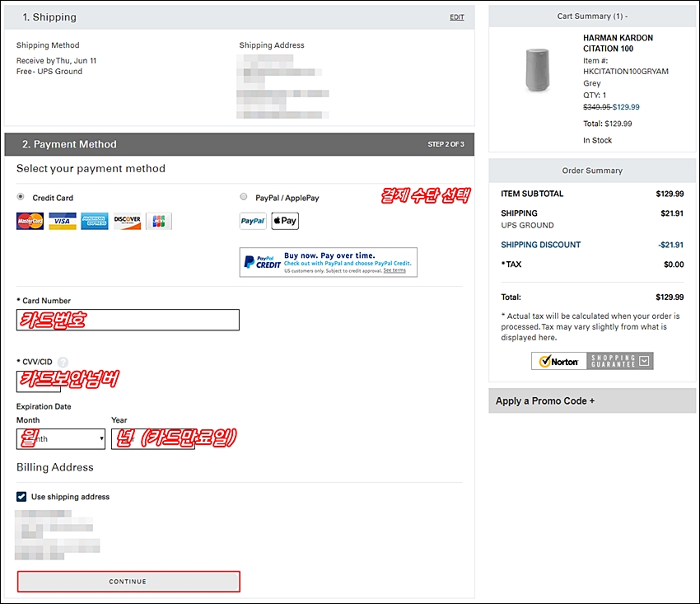700x604 pixels.
Task: Click the Apple Pay logo button
Action: [285, 221]
